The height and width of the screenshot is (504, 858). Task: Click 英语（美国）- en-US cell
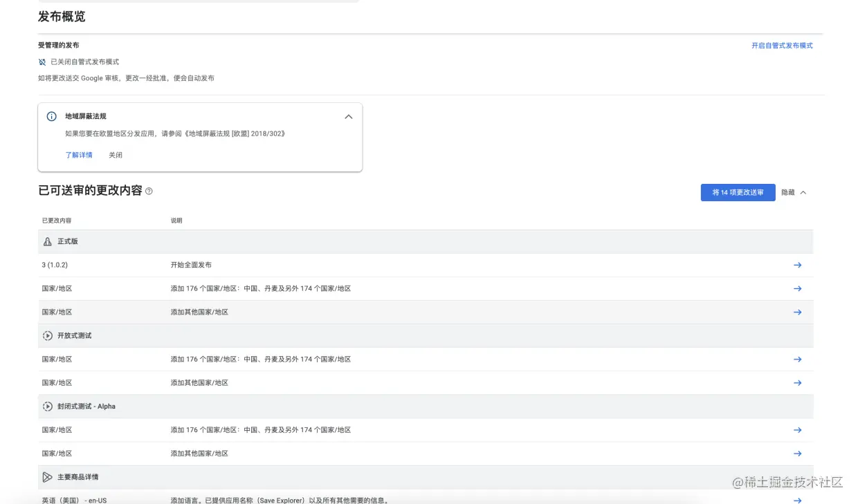74,500
